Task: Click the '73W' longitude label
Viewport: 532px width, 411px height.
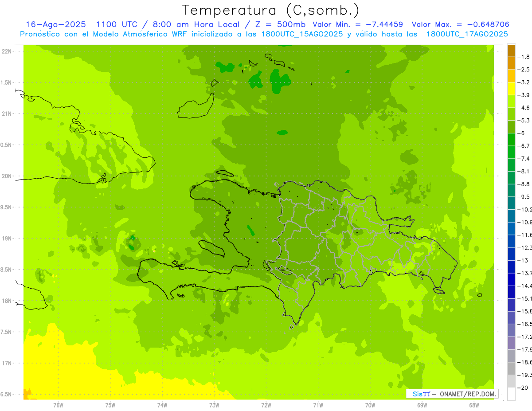Action: [x=214, y=405]
